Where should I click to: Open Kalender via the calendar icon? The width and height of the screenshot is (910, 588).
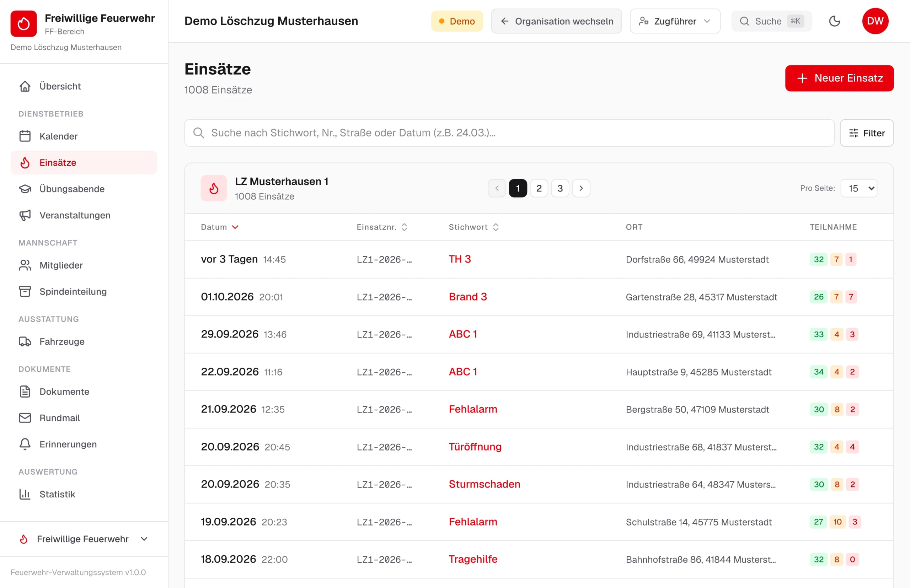tap(25, 136)
